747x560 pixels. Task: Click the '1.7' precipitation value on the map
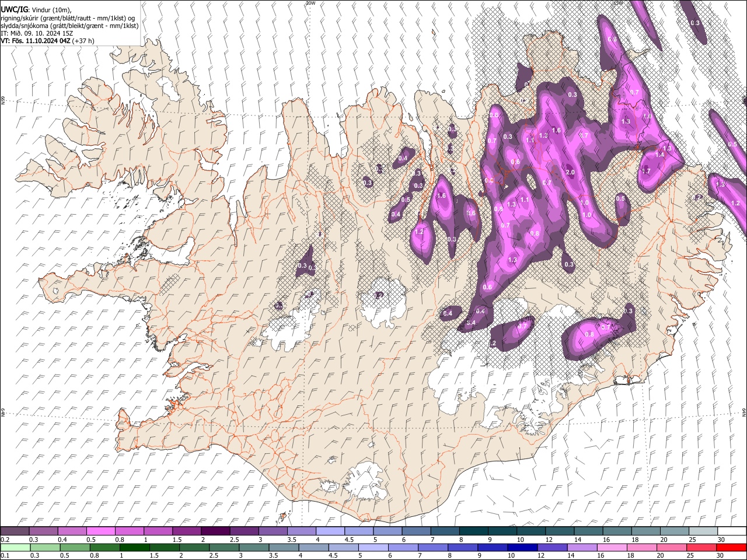pyautogui.click(x=646, y=171)
